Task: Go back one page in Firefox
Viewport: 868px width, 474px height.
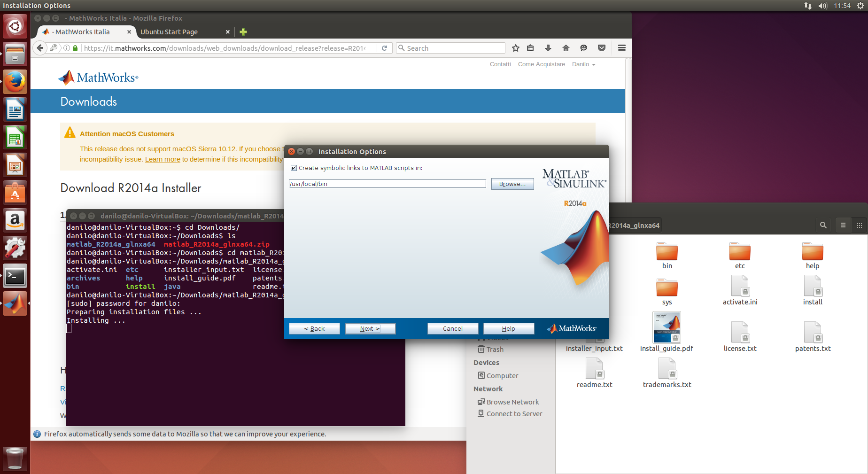Action: coord(40,48)
